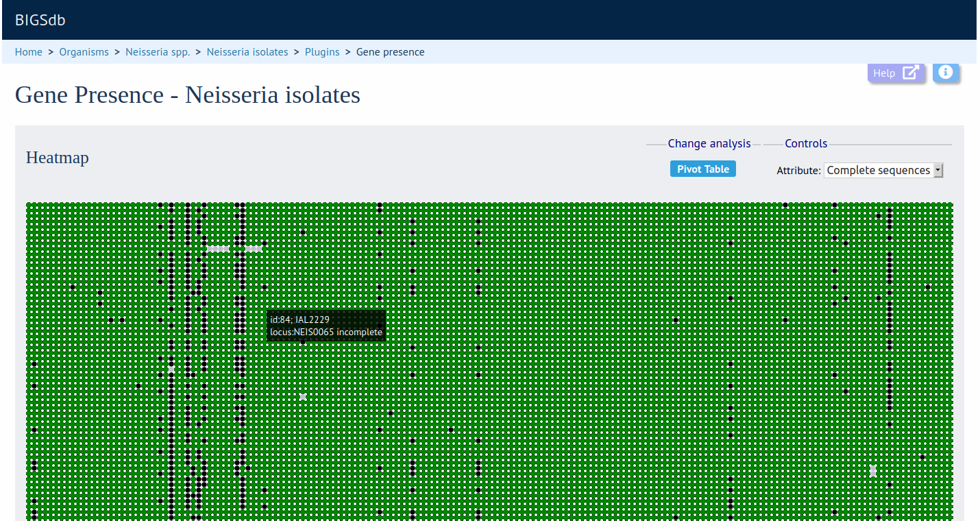Open the information panel icon
This screenshot has width=980, height=521.
tap(946, 72)
